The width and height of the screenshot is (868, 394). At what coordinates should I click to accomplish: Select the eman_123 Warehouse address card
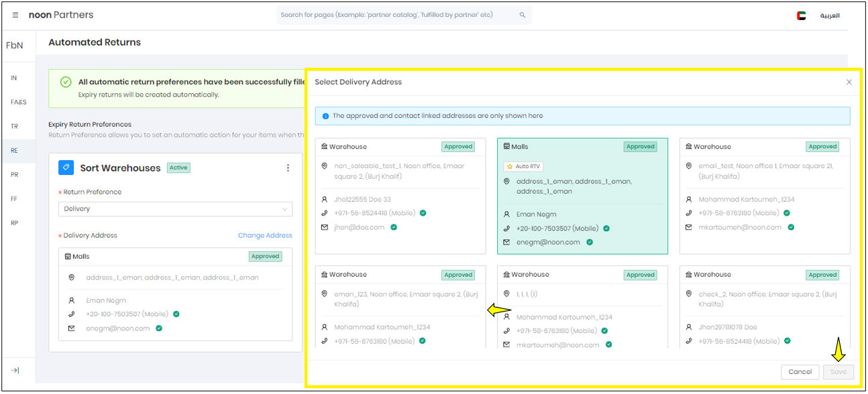pos(400,307)
